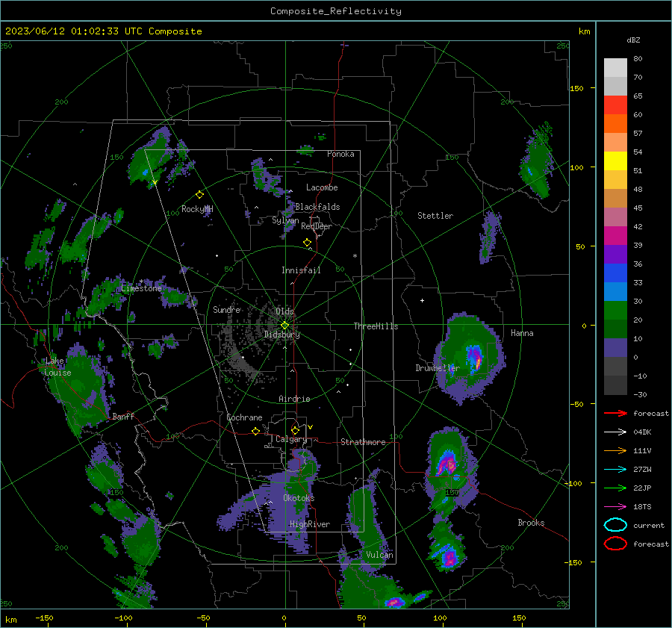Click the '04DK' legend label

642,432
